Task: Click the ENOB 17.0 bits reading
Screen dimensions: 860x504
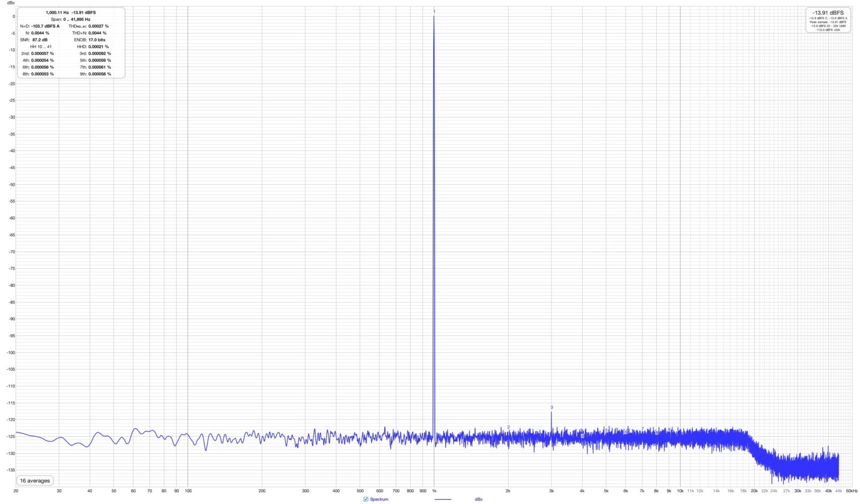Action: coord(97,40)
